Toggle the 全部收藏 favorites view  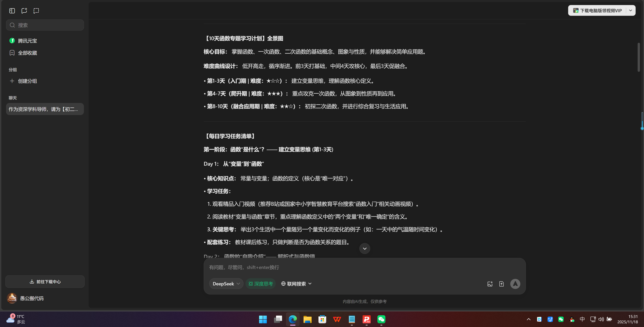tap(28, 53)
